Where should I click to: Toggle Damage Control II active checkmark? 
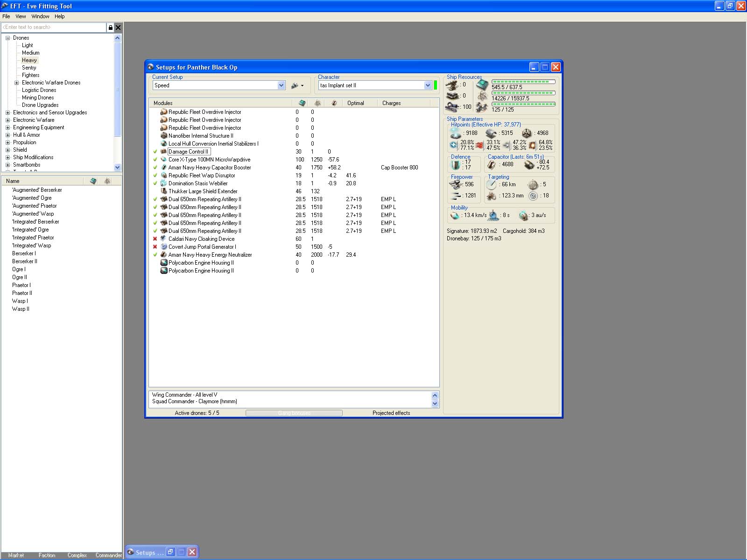[155, 152]
